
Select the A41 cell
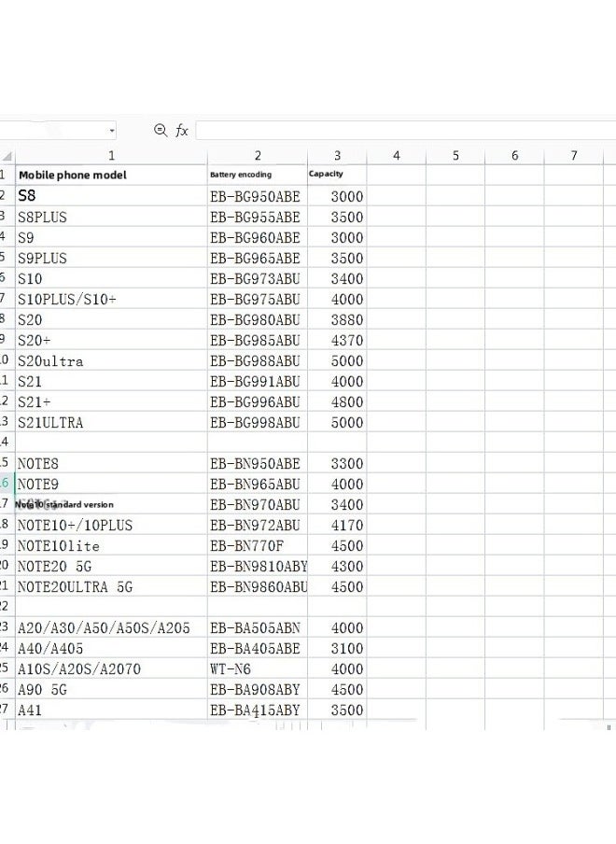111,710
